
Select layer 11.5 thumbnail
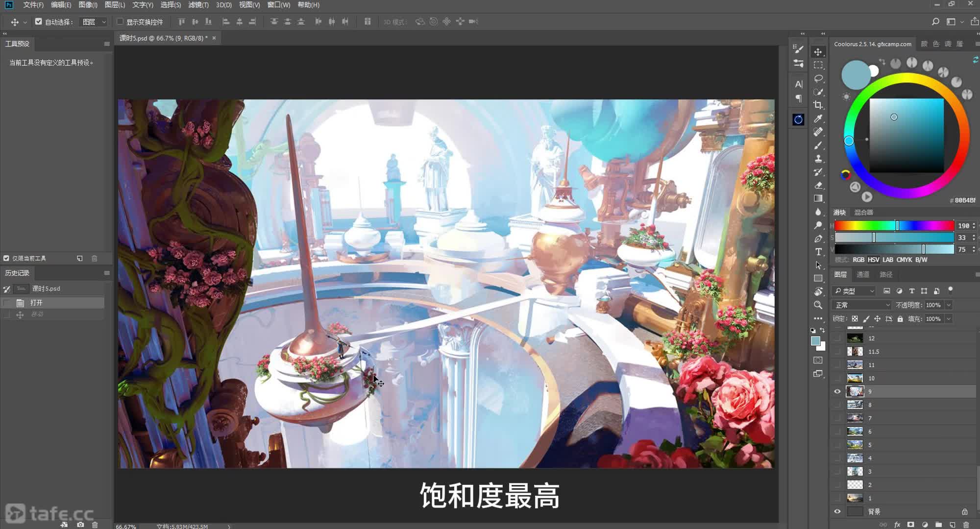click(855, 352)
